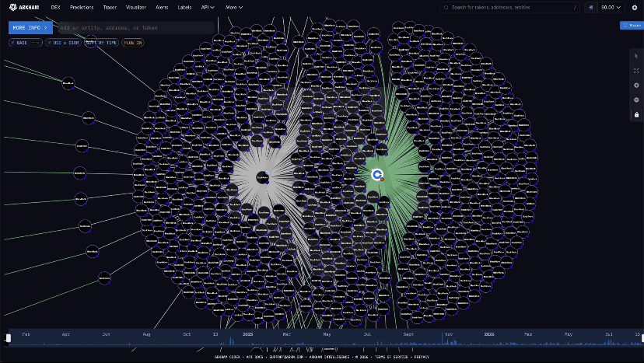Screen dimensions: 644x363
Task: Expand the API dropdown menu
Action: (208, 8)
